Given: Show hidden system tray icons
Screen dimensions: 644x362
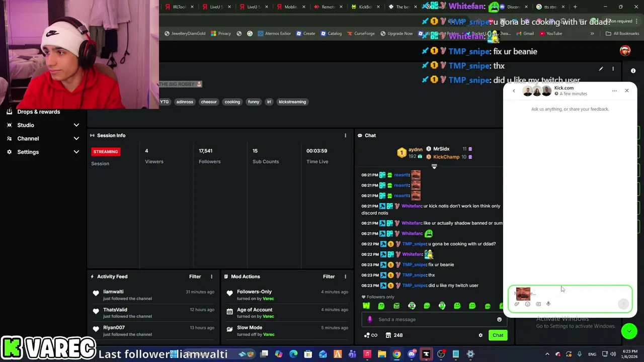Looking at the screenshot, I should (547, 354).
